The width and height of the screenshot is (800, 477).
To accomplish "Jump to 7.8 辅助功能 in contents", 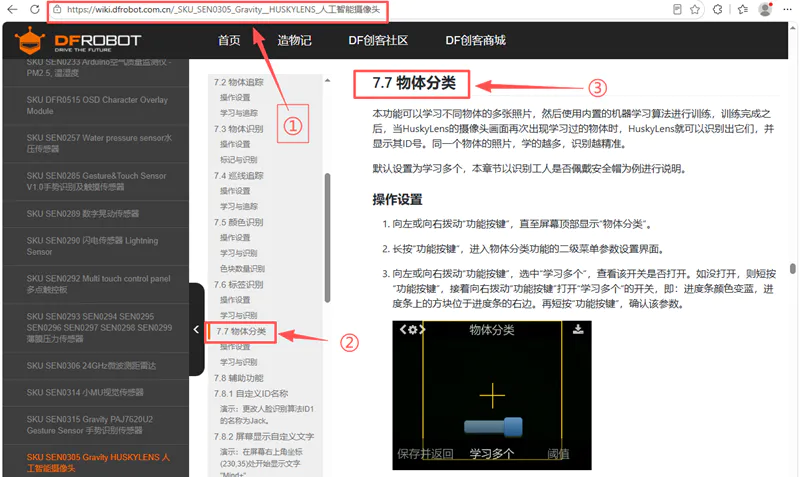I will pyautogui.click(x=239, y=378).
